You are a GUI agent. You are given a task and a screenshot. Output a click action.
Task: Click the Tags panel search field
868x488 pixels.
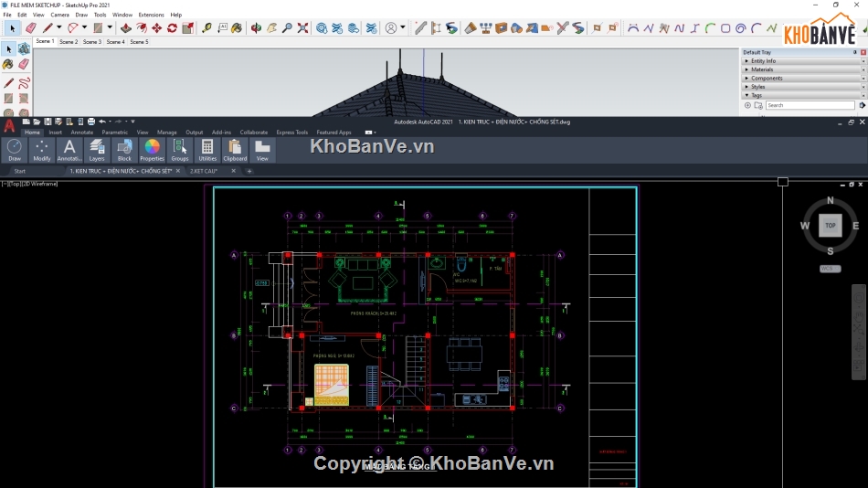pyautogui.click(x=810, y=105)
